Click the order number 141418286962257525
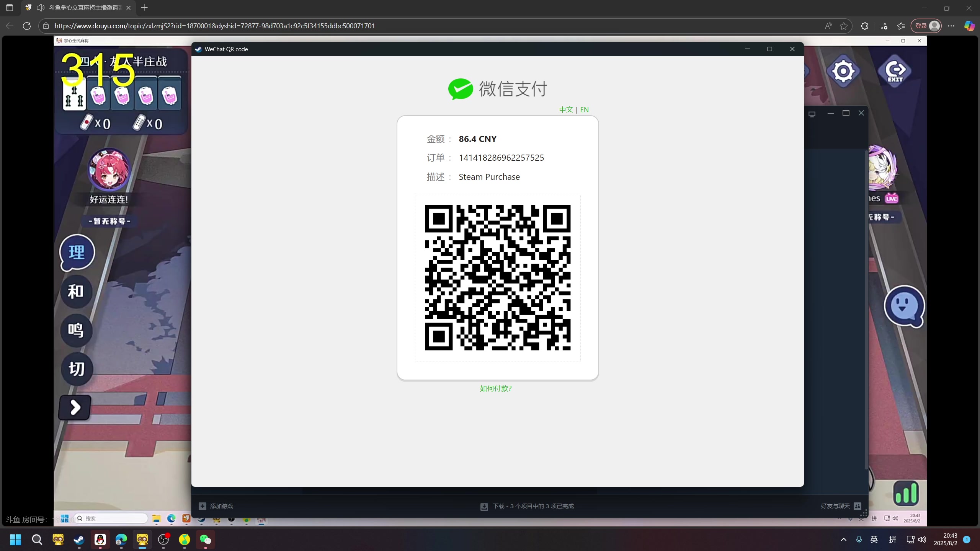The height and width of the screenshot is (551, 980). tap(501, 158)
